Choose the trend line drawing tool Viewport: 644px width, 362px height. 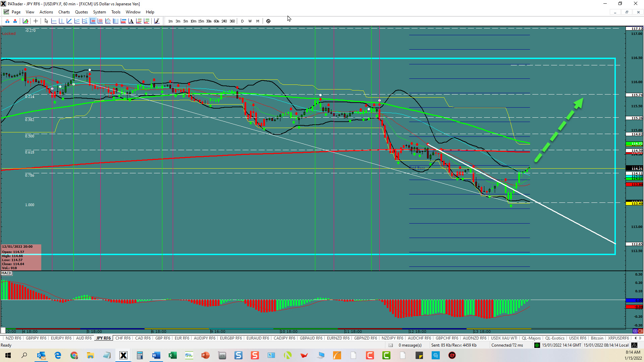point(69,21)
